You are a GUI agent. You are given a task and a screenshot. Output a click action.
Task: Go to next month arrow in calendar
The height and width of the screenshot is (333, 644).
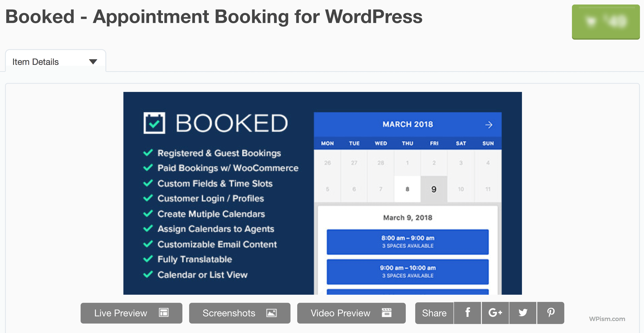click(488, 125)
